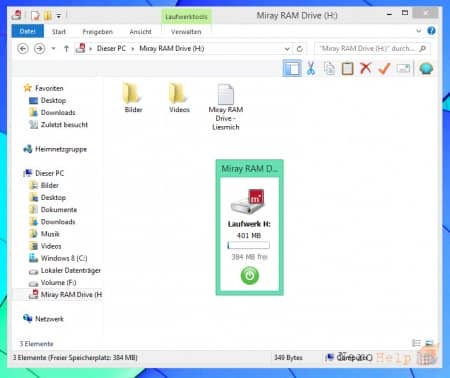
Task: Click the quick access properties document icon
Action: click(x=35, y=15)
